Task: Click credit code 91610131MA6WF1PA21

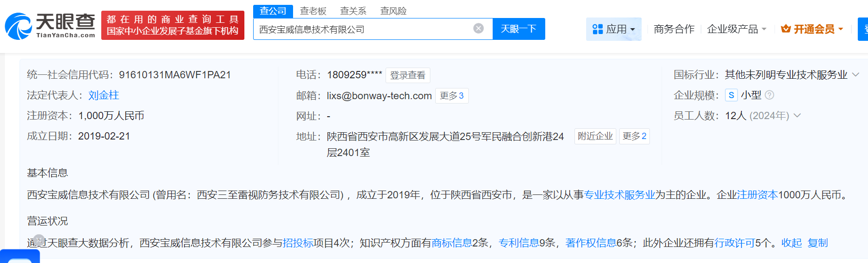Action: pyautogui.click(x=175, y=75)
